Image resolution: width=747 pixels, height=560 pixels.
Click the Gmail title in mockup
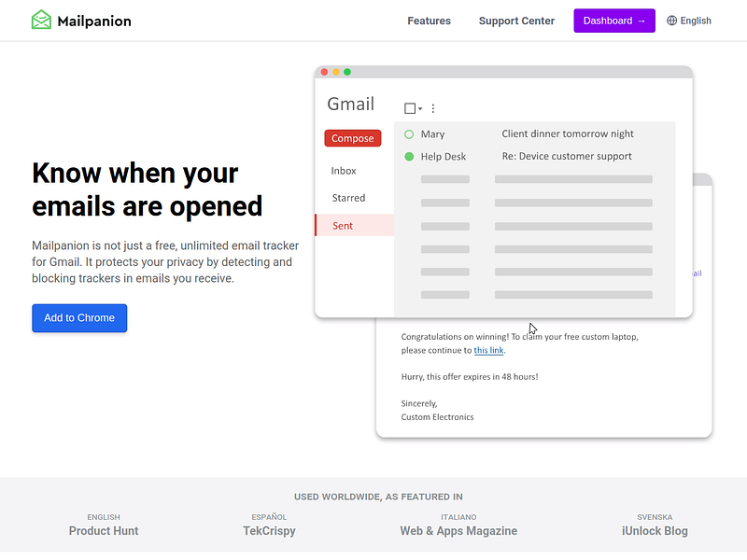(351, 104)
